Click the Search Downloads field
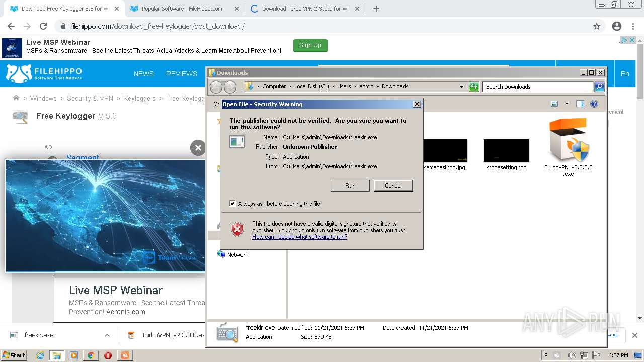 538,87
